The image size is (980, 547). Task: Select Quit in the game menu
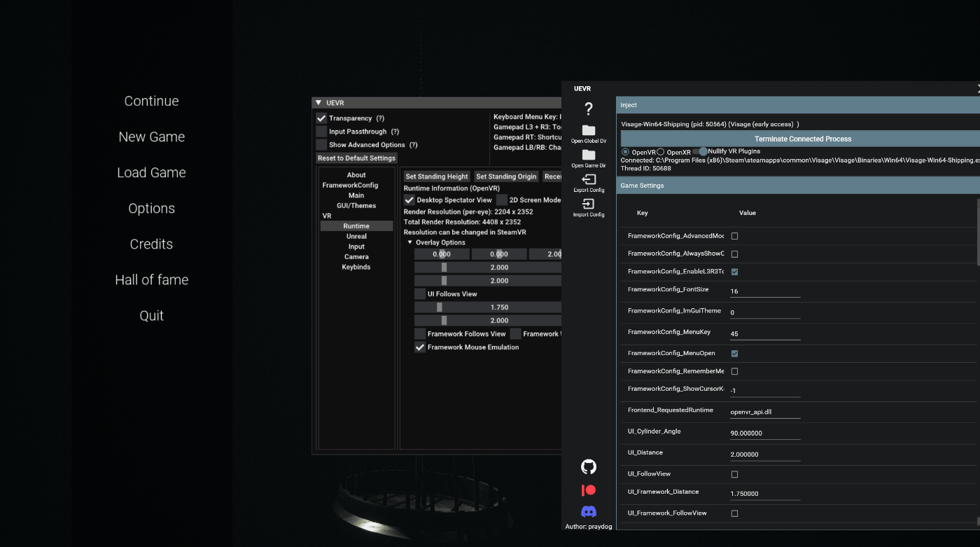pyautogui.click(x=151, y=315)
